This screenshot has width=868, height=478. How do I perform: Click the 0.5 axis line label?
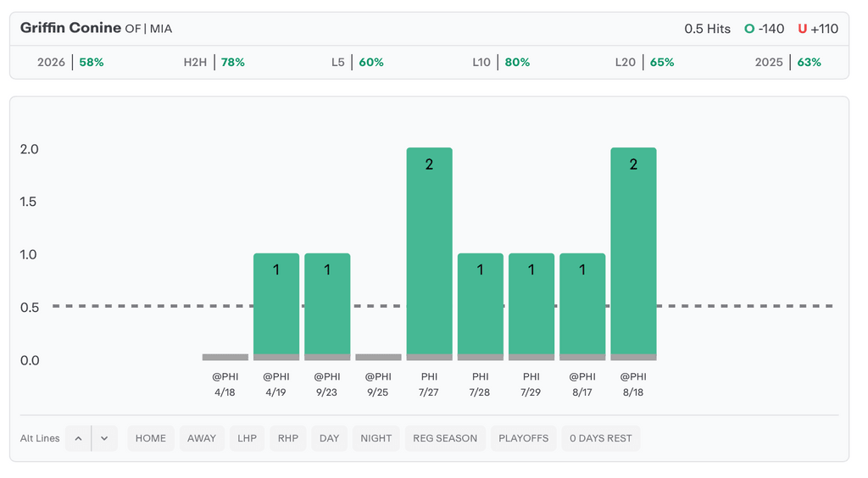(x=30, y=308)
